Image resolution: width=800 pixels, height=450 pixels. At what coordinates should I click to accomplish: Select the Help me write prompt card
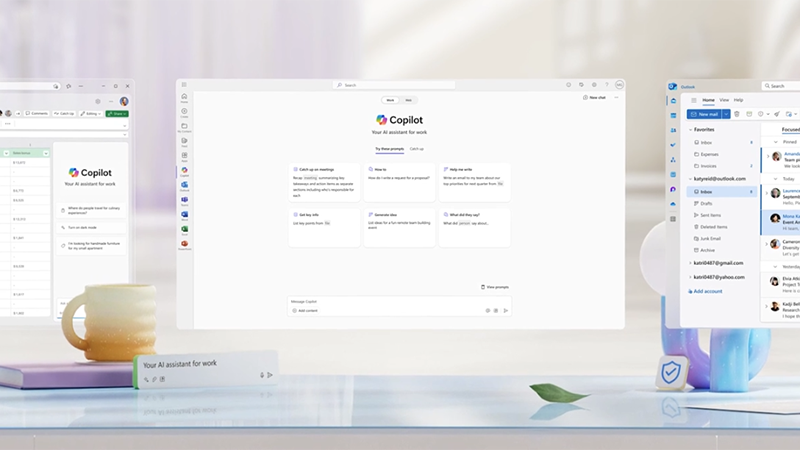coord(474,183)
